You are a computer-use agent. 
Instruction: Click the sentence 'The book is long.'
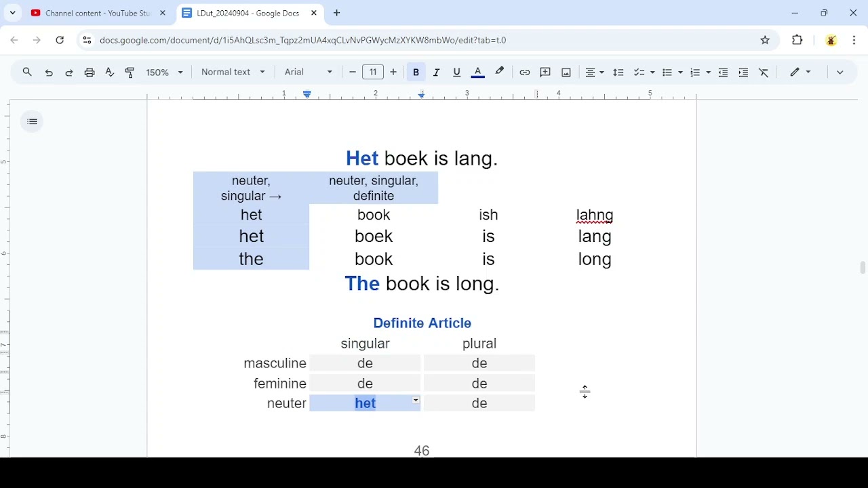tap(422, 283)
